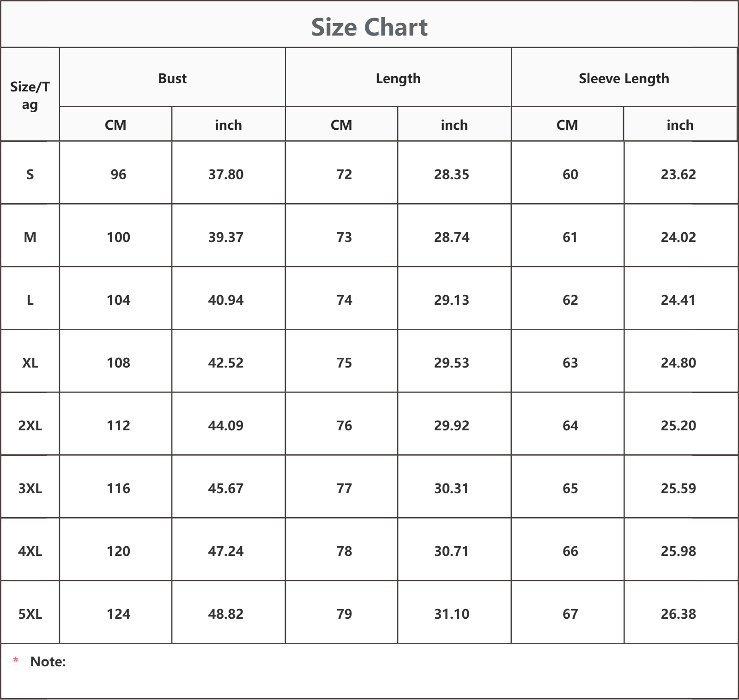Select the Bust column header
This screenshot has height=700, width=739.
point(172,78)
